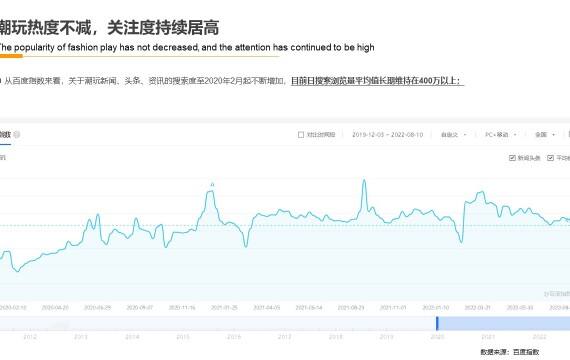Toggle the average value checkbox at right edge

pos(550,158)
